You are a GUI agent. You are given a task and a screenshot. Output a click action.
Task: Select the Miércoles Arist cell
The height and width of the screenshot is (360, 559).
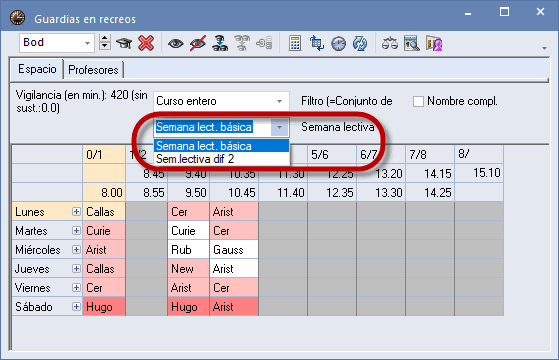104,250
